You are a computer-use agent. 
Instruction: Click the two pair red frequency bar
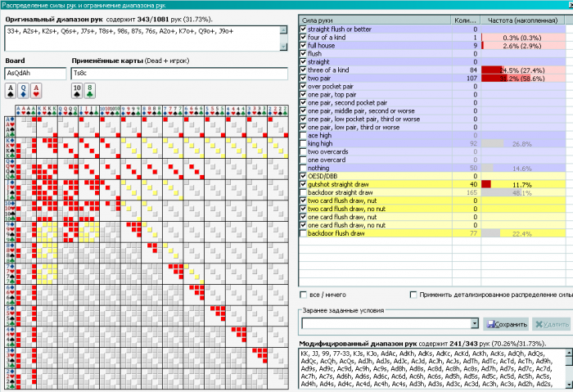click(495, 79)
